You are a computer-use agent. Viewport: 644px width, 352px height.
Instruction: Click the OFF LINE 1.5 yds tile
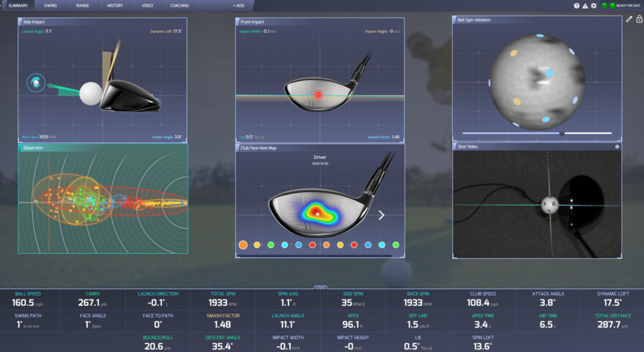click(418, 321)
